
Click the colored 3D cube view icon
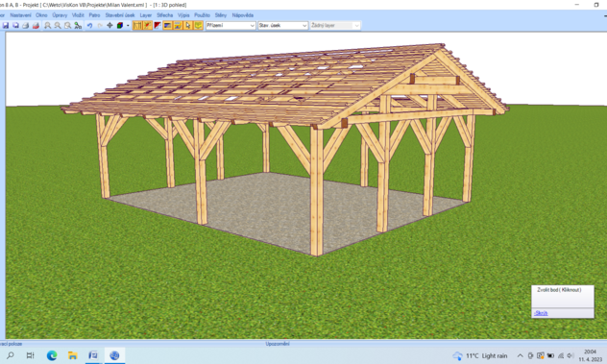click(x=120, y=26)
